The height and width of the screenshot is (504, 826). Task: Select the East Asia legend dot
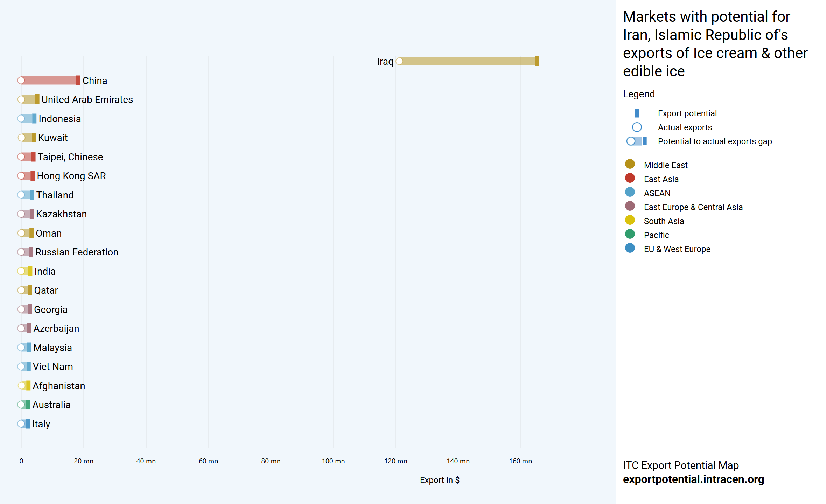630,178
